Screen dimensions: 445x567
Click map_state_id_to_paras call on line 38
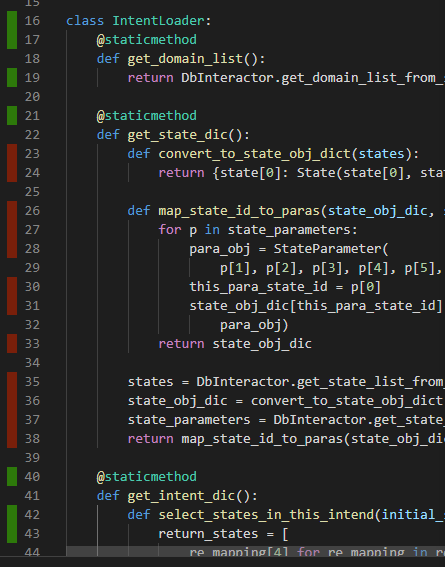coord(262,438)
